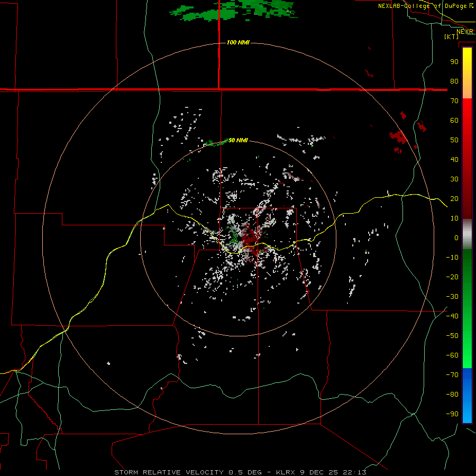Screen dimensions: 476x476
Task: Click the 40 value on velocity scale
Action: pos(454,160)
